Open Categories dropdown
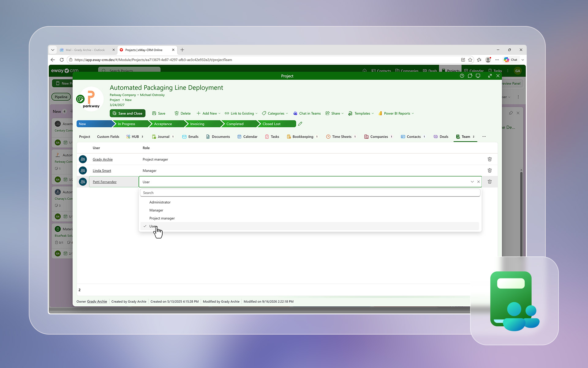Screen dimensions: 588x368 275,113
